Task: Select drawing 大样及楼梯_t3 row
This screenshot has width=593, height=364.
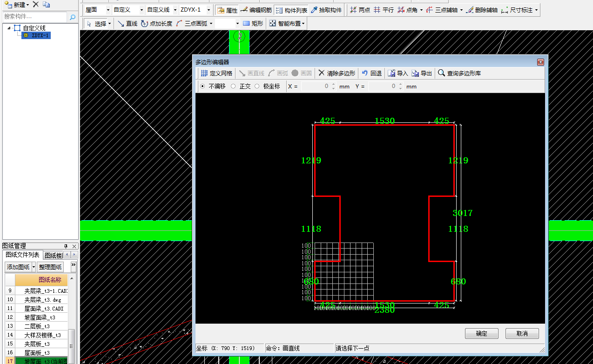Action: click(x=37, y=335)
